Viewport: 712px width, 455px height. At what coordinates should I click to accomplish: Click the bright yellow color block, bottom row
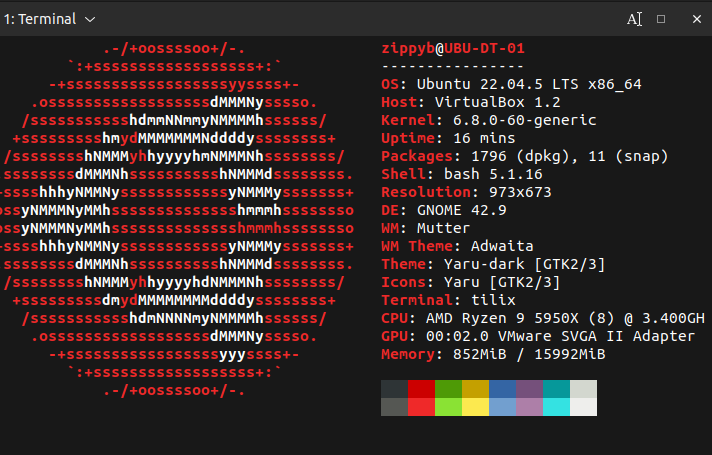(475, 407)
